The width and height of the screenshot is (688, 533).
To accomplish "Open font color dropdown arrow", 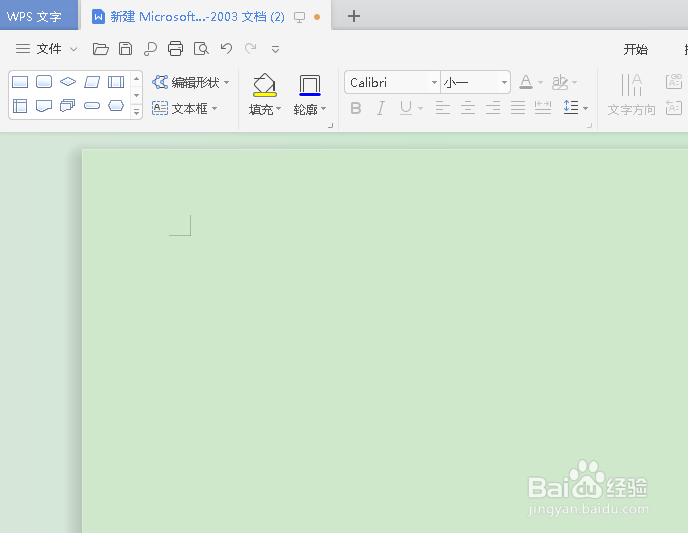I will 541,82.
